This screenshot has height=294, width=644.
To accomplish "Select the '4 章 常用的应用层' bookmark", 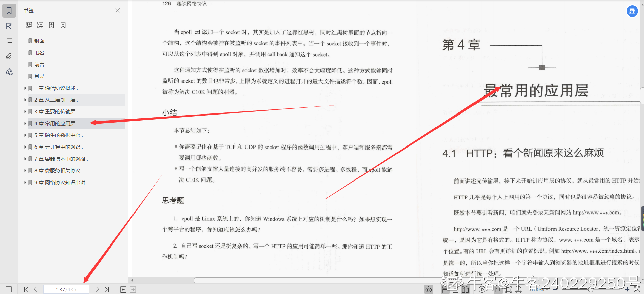I will tap(56, 124).
